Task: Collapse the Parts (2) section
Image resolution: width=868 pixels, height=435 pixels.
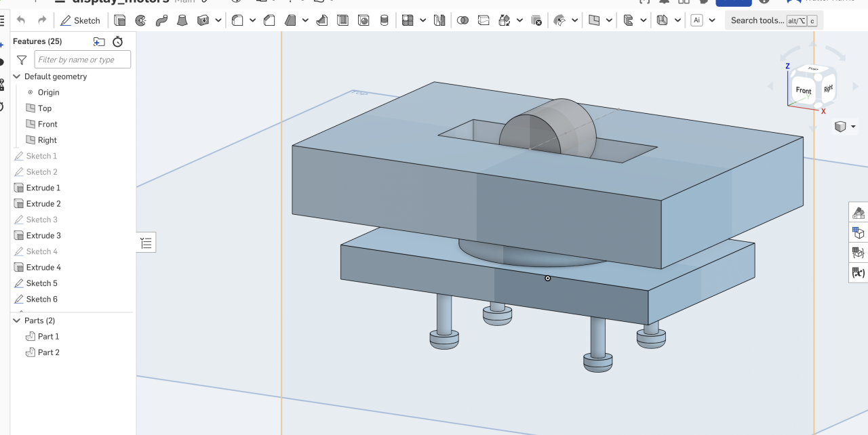Action: pyautogui.click(x=17, y=320)
